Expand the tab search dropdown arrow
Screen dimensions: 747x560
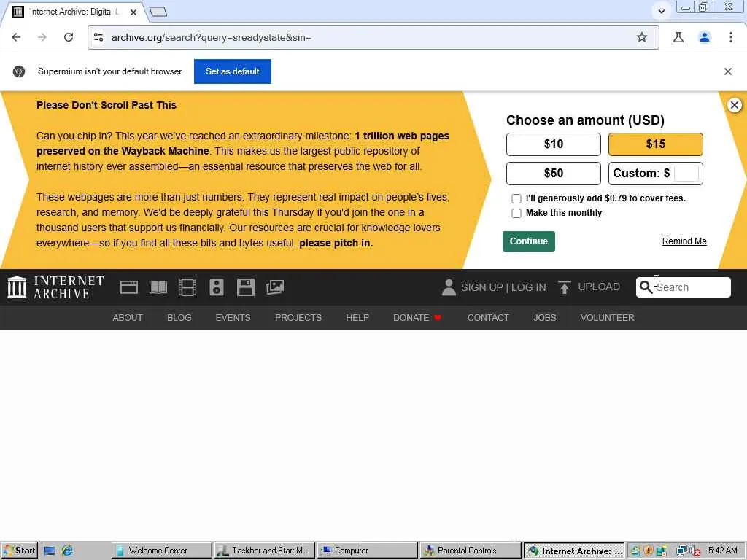[x=661, y=11]
